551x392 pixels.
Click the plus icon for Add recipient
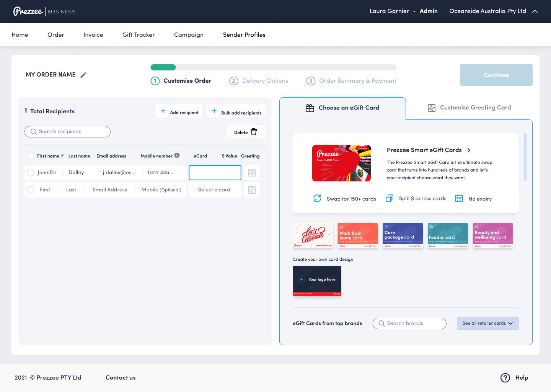click(163, 111)
